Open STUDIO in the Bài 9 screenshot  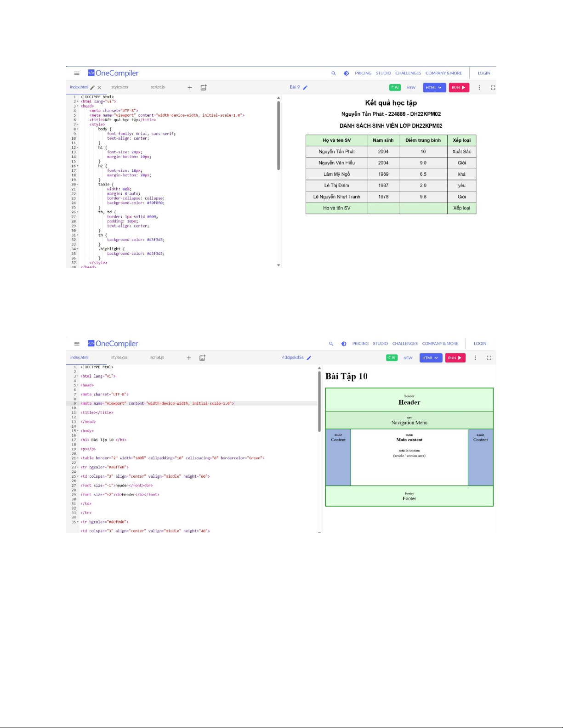click(x=383, y=73)
